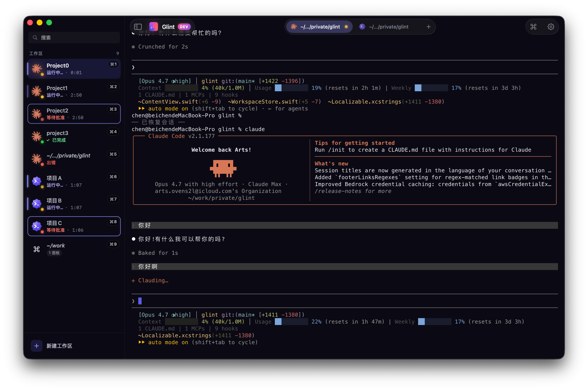Select 项目 B workspace

[x=74, y=204]
